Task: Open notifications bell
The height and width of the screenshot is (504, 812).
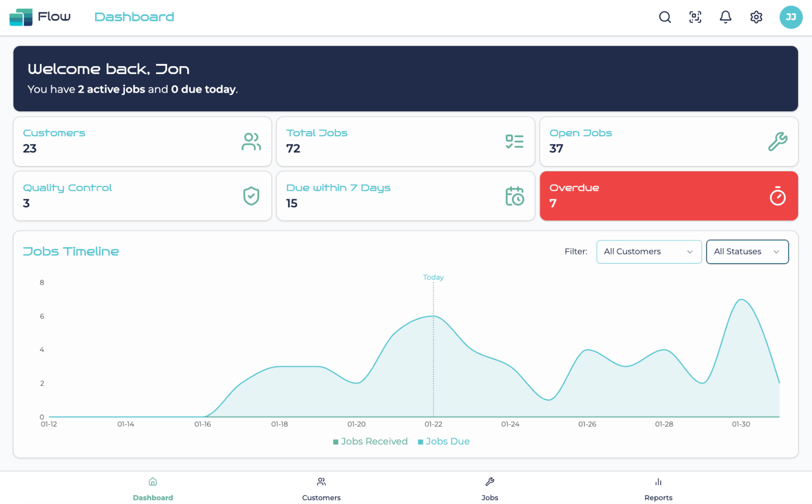Action: pos(725,17)
